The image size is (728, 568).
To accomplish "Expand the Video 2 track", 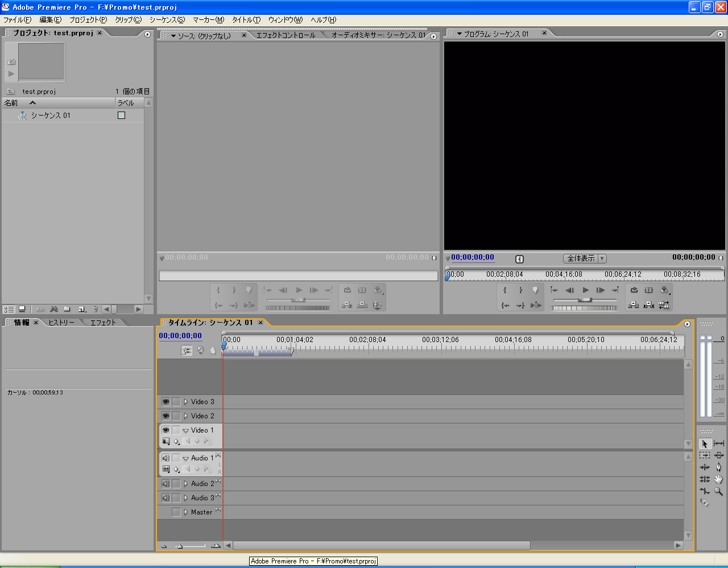I will coord(185,416).
